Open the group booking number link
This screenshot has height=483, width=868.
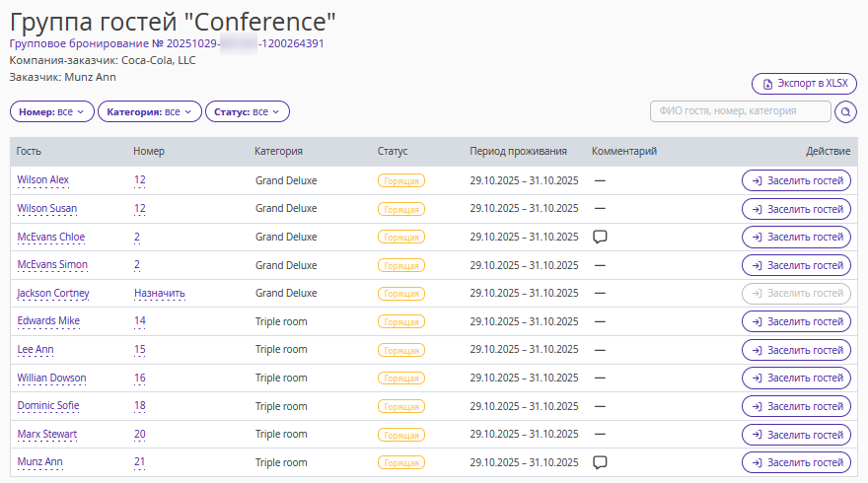pos(167,43)
